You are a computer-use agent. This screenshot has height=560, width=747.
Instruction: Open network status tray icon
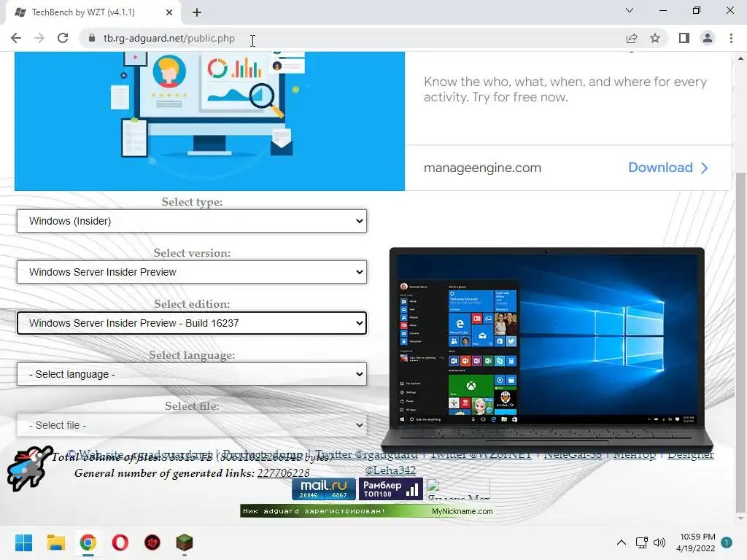(x=641, y=542)
